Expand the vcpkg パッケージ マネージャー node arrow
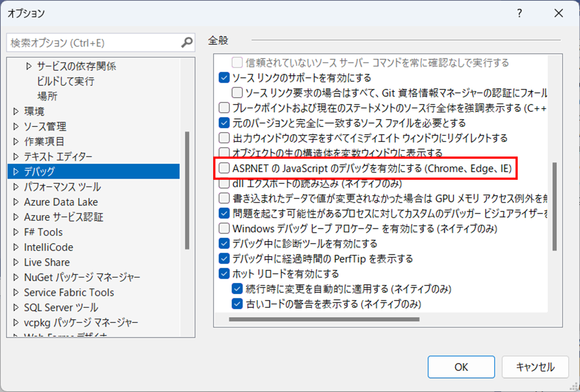The width and height of the screenshot is (580, 392). point(16,323)
